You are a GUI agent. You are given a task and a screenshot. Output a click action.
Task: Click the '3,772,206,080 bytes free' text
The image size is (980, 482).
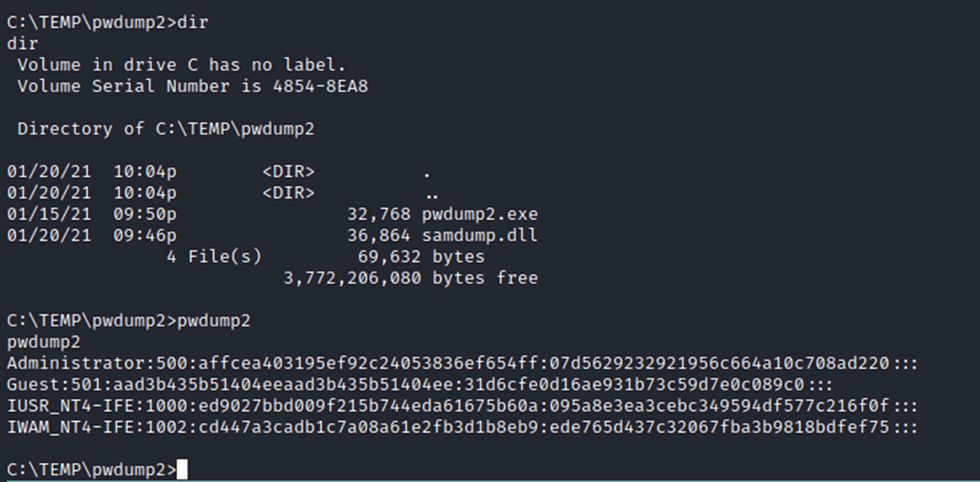411,278
